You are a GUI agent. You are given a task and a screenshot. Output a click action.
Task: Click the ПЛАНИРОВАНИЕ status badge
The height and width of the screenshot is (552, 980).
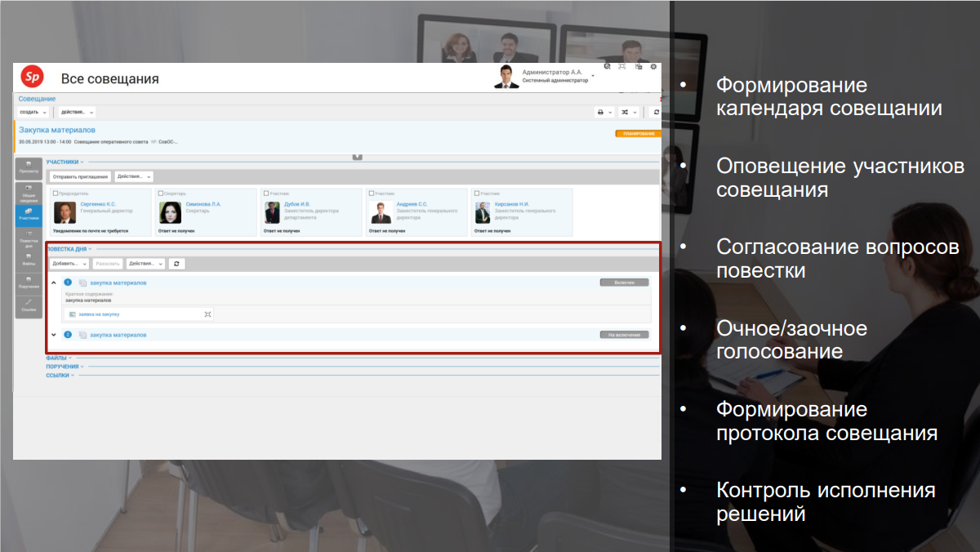tap(637, 133)
